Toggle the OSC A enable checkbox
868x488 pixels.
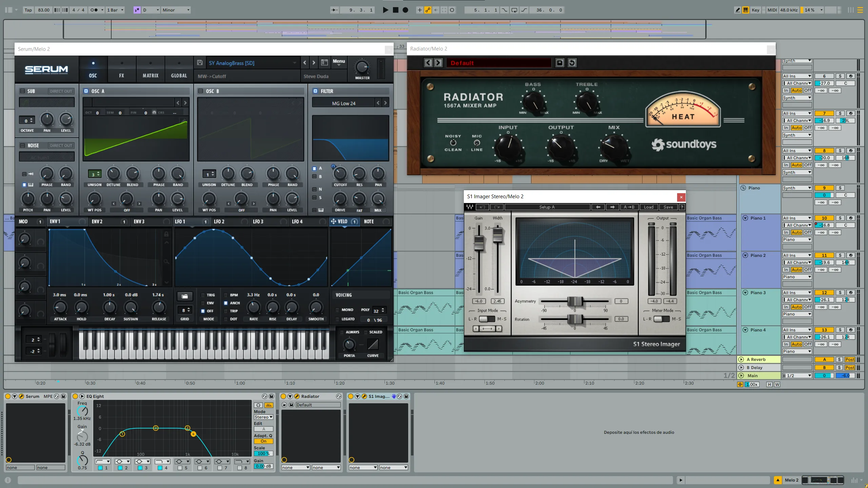point(86,91)
